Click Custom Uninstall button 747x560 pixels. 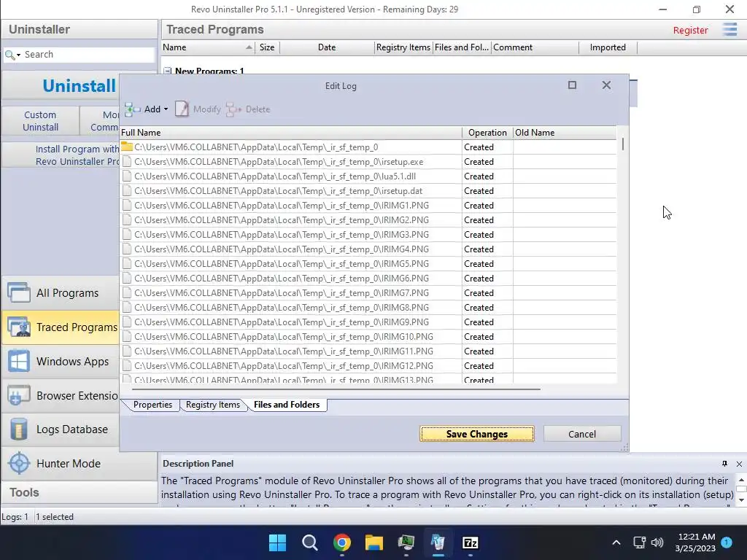(41, 121)
